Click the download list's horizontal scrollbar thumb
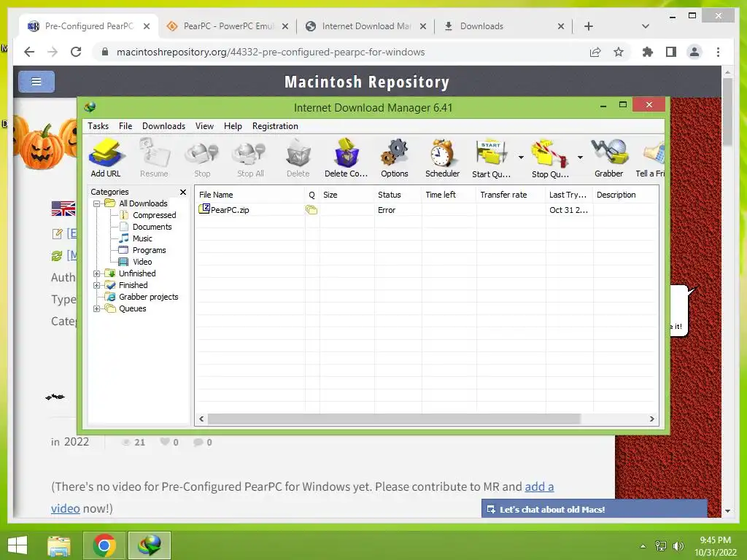 [x=395, y=419]
